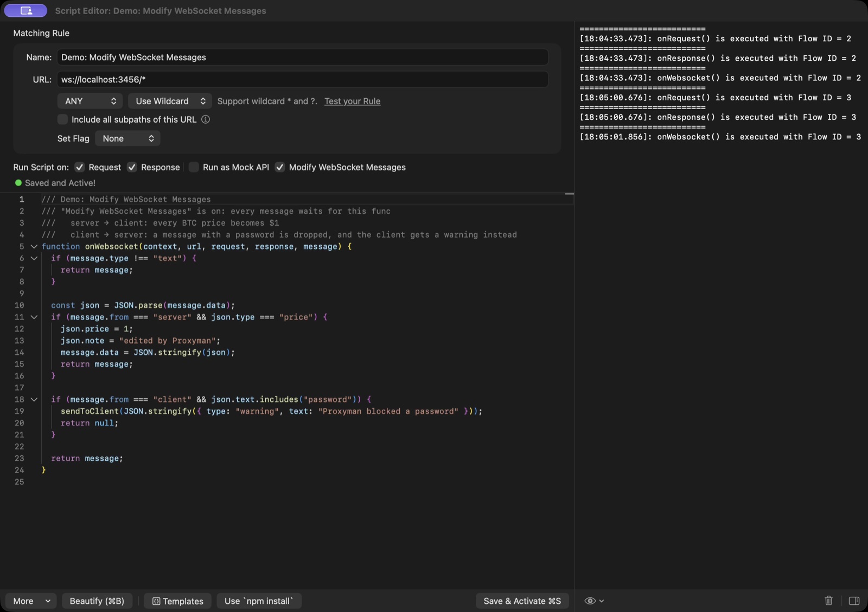Open the eye icon console options

(x=594, y=601)
